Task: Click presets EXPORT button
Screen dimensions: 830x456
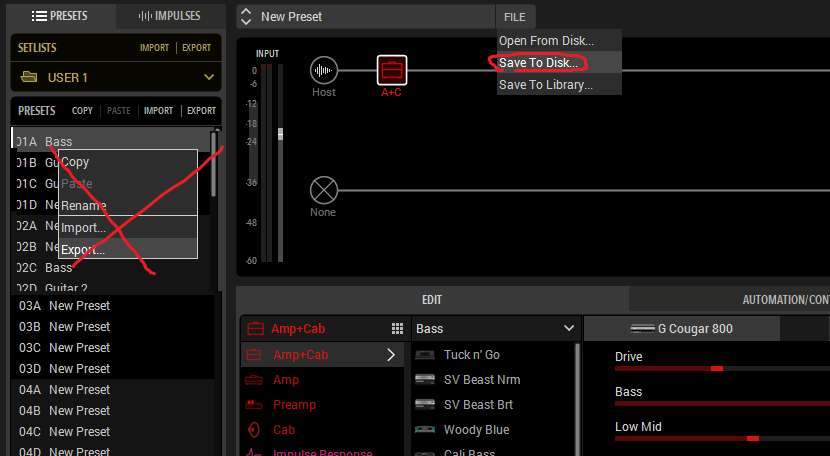Action: pyautogui.click(x=201, y=111)
